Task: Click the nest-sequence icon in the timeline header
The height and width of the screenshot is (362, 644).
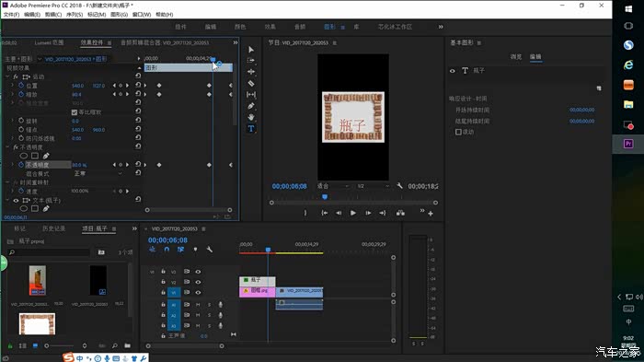Action: [153, 250]
